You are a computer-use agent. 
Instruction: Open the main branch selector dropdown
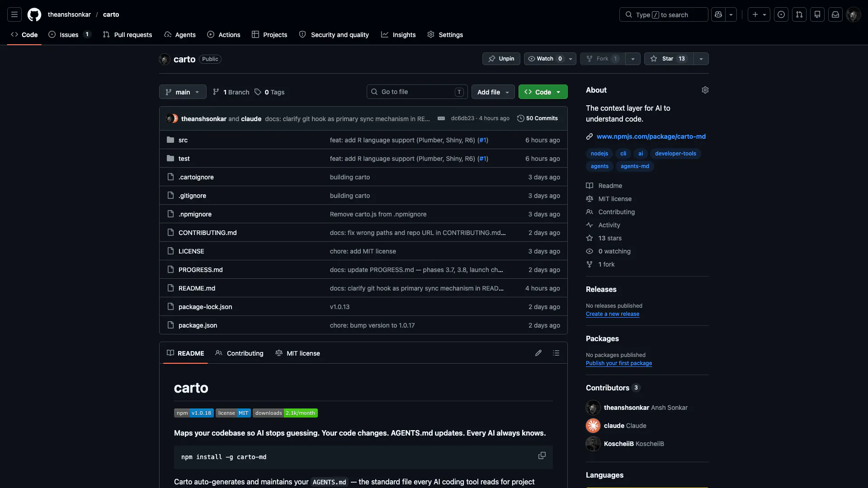[x=183, y=92]
